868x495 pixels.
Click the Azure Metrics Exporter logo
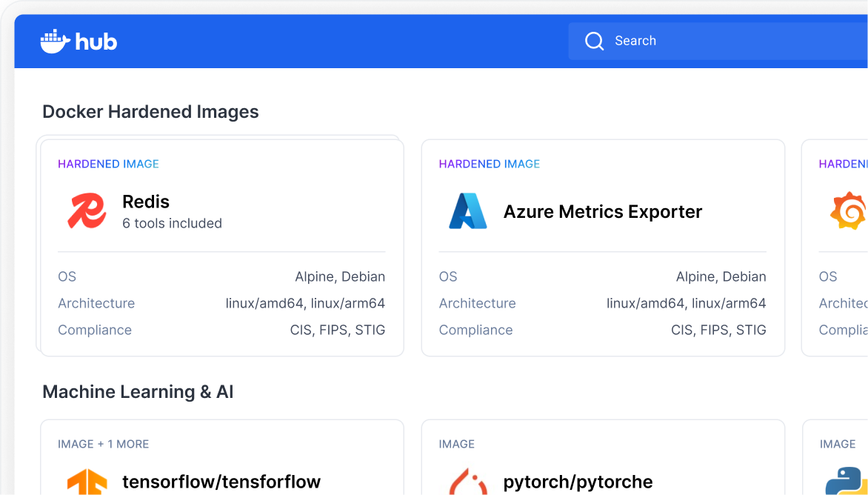coord(468,211)
